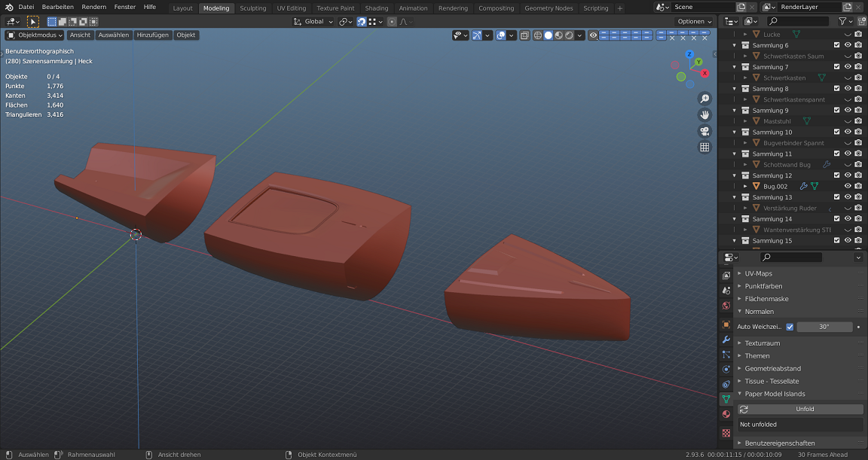Viewport: 868px width, 460px height.
Task: Open the Particles properties tab icon
Action: tap(726, 355)
